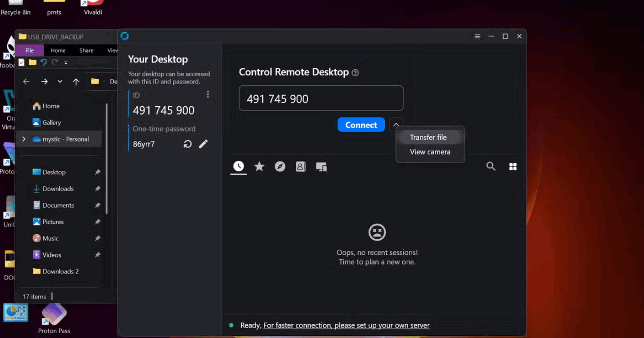Select Transfer file from the menu

point(428,138)
